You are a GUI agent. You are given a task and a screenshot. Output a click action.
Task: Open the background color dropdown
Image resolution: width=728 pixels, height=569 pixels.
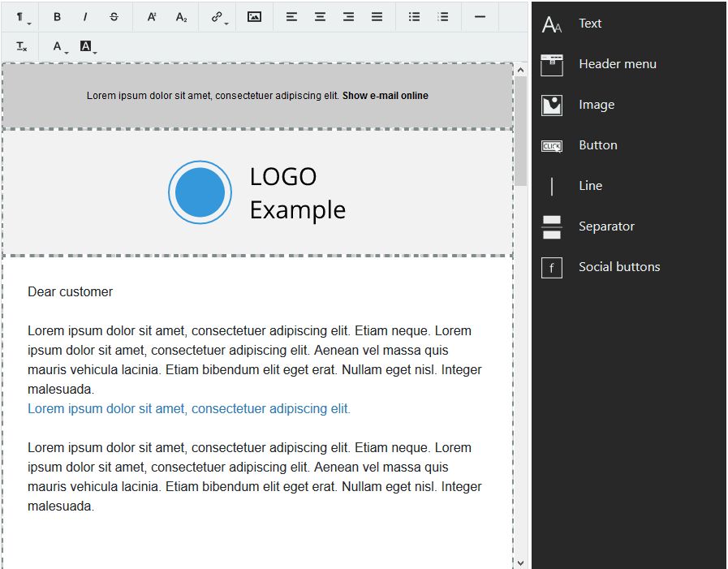pos(88,46)
